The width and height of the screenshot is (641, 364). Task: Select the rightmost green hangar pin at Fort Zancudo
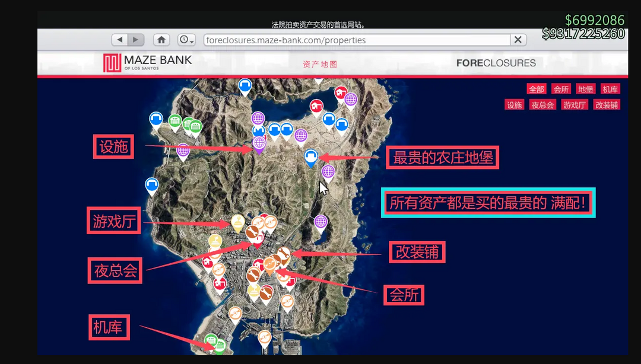point(195,127)
